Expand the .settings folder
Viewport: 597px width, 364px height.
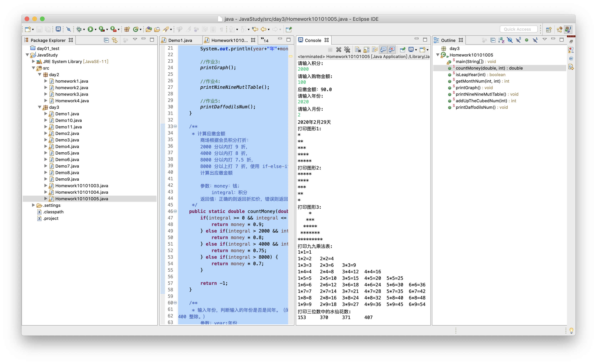33,205
